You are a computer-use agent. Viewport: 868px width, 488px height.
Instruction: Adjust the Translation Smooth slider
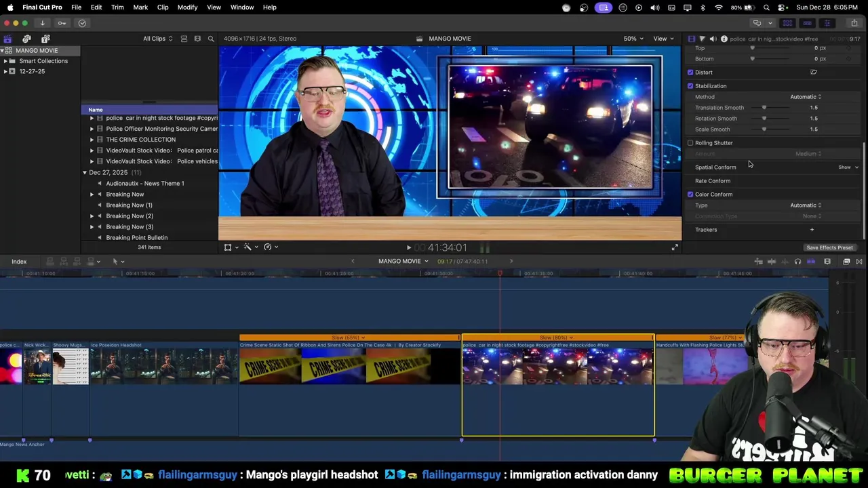click(x=764, y=108)
